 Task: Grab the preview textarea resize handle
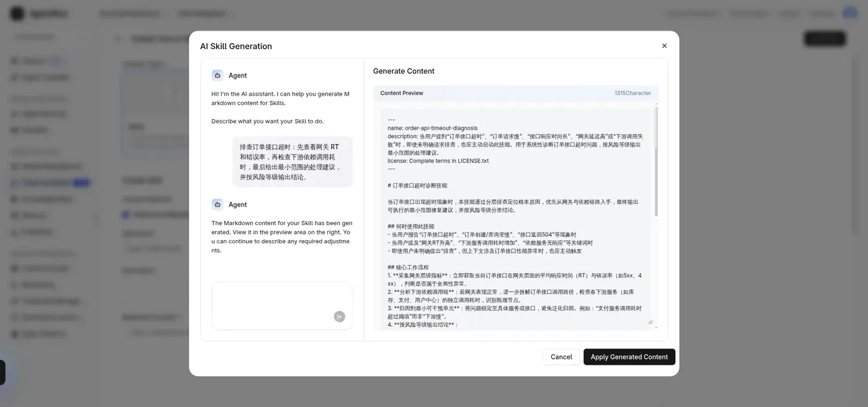(650, 321)
